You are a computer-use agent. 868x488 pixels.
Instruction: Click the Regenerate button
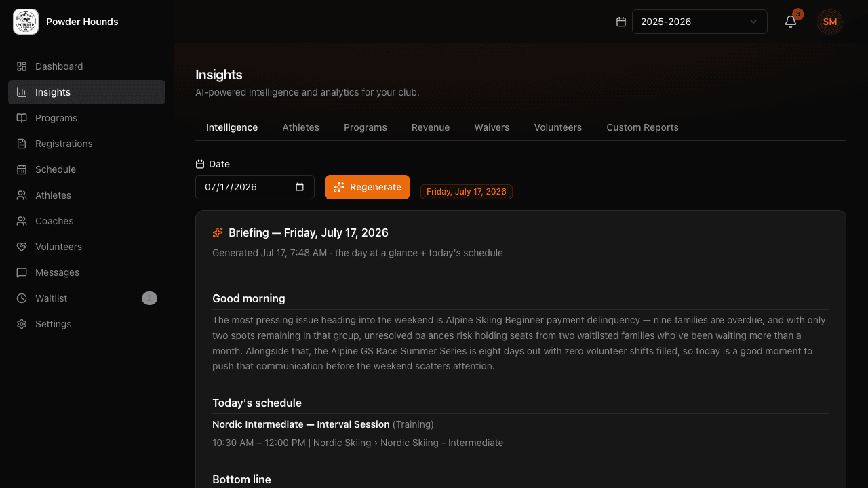click(x=368, y=187)
